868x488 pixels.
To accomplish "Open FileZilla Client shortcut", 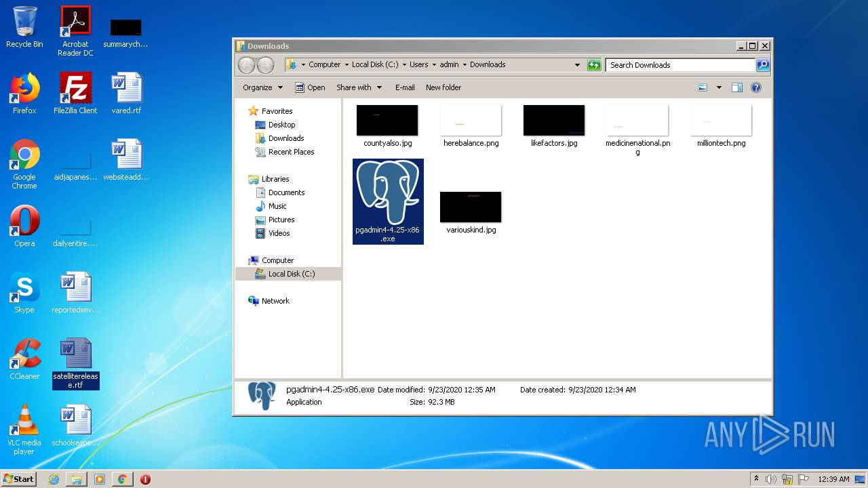I will pyautogui.click(x=75, y=94).
